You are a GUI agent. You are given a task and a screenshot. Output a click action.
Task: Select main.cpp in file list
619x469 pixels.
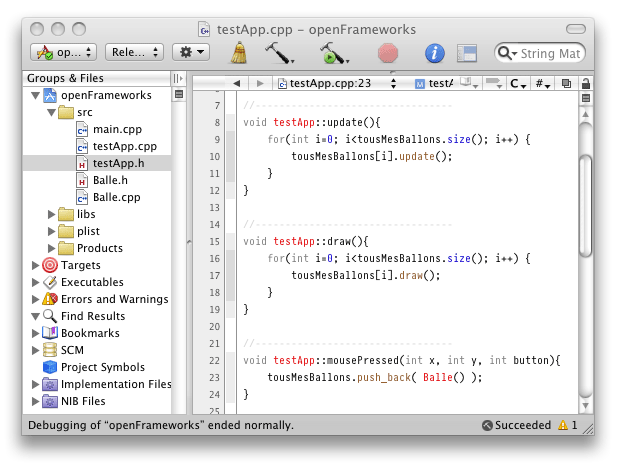117,130
